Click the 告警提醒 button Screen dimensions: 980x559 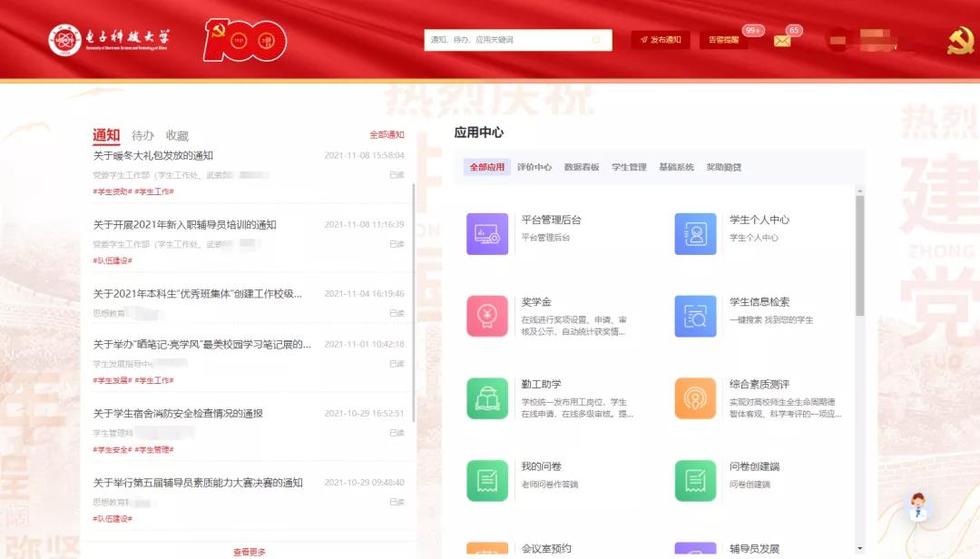point(723,40)
